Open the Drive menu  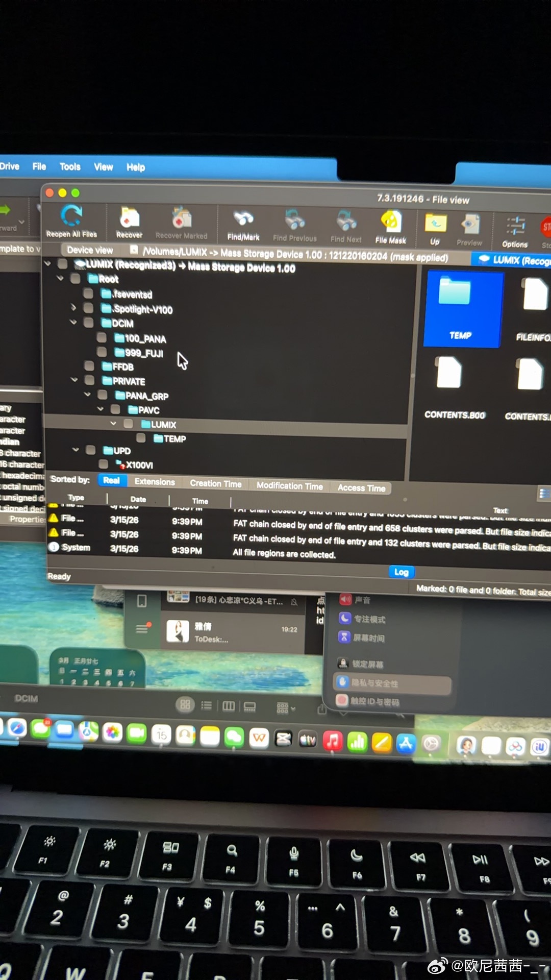pyautogui.click(x=10, y=166)
